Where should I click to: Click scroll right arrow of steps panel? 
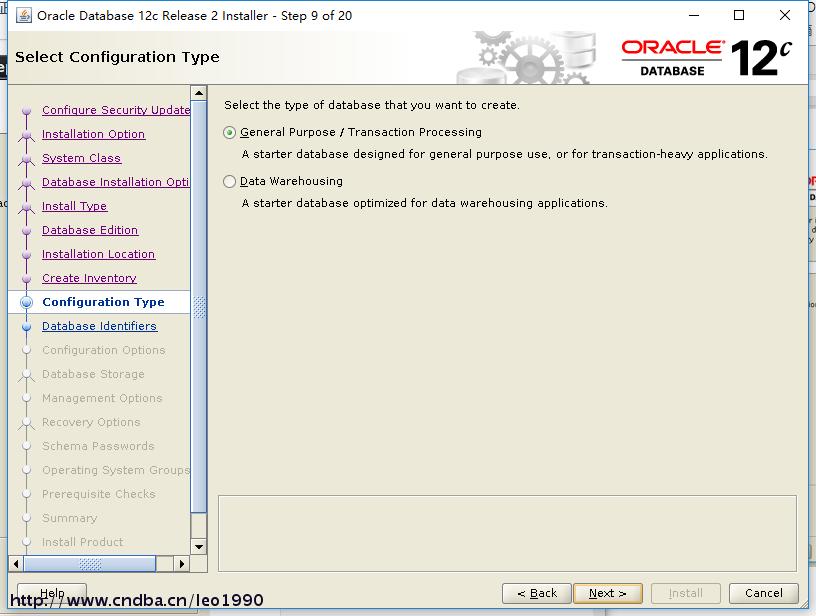(x=182, y=563)
